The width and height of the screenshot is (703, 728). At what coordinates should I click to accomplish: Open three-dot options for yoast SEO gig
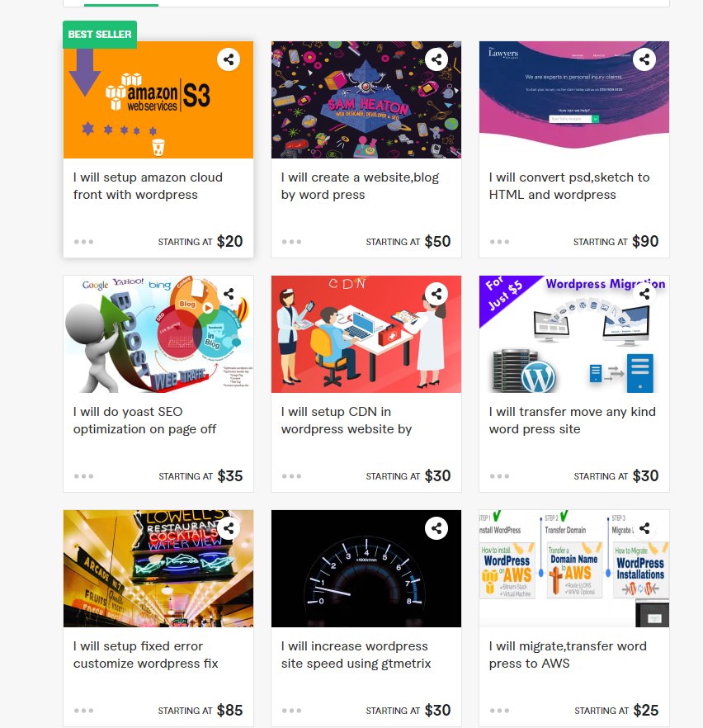(x=83, y=476)
